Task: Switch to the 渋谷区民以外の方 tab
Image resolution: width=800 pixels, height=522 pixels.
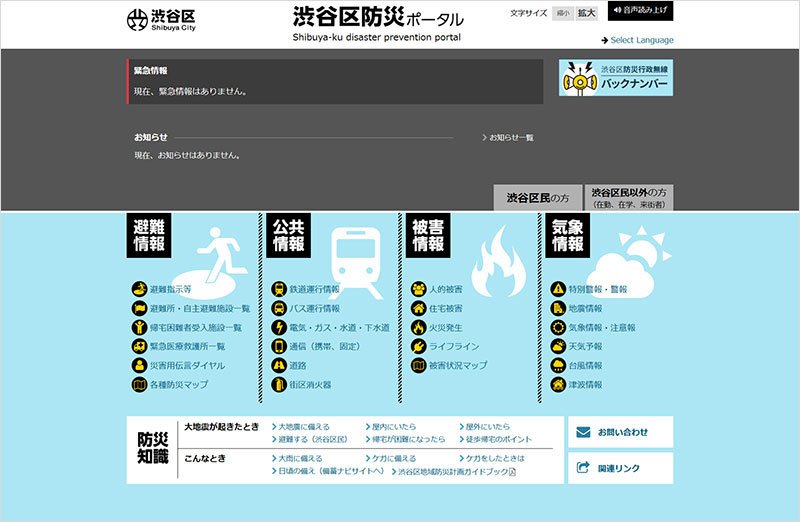Action: click(x=629, y=197)
